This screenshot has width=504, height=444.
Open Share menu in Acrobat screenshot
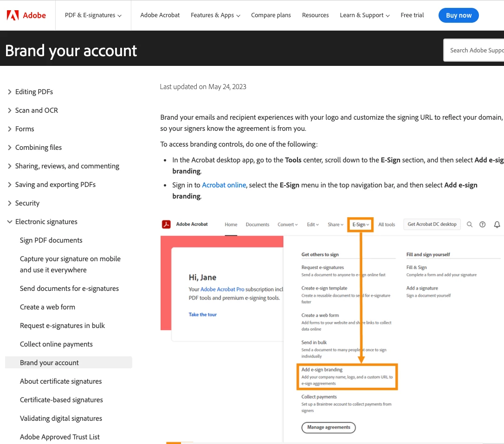336,225
